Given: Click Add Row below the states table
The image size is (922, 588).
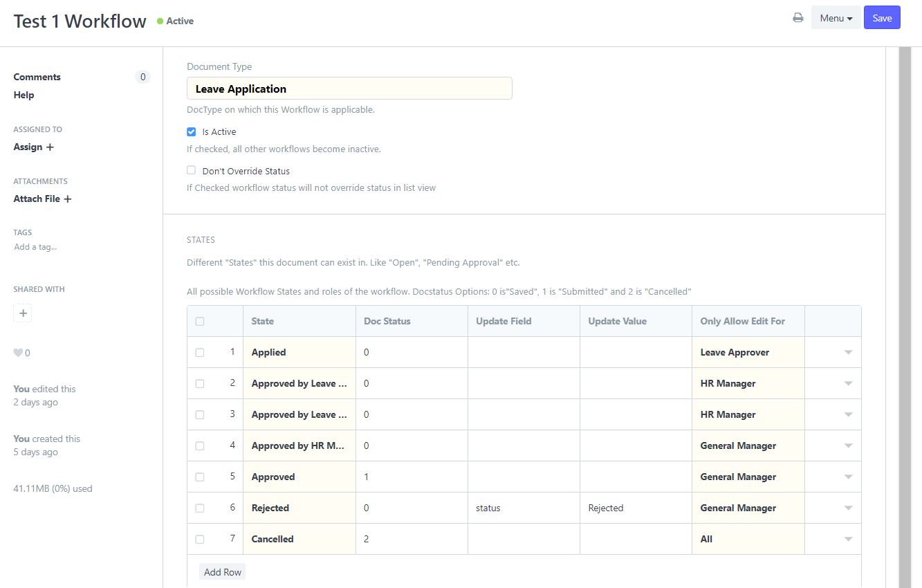Looking at the screenshot, I should (x=221, y=571).
